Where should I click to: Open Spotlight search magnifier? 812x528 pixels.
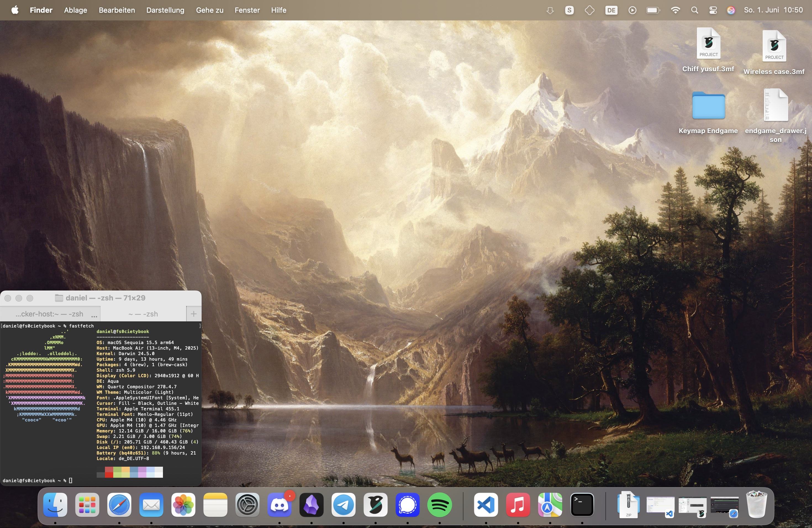[x=695, y=10]
